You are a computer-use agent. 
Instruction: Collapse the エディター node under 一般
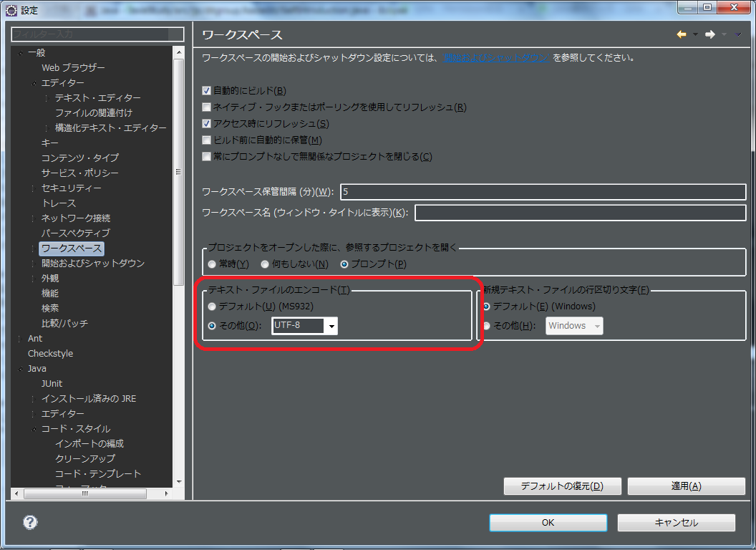pyautogui.click(x=34, y=84)
